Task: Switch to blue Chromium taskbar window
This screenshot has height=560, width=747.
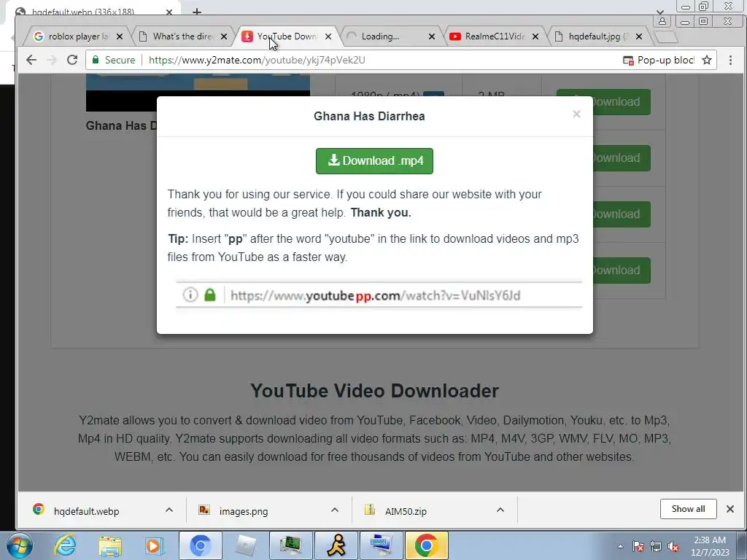Action: (x=200, y=545)
